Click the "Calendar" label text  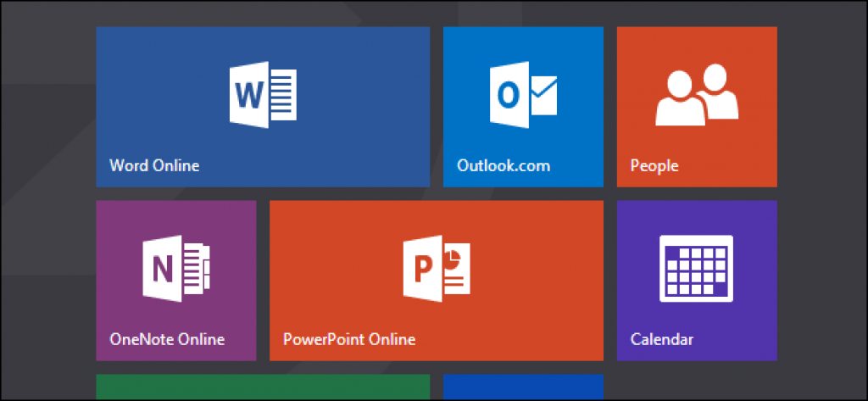662,339
